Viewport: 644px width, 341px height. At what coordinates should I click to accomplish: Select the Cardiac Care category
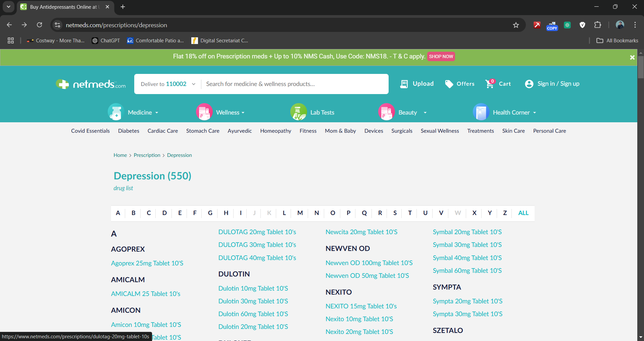163,131
